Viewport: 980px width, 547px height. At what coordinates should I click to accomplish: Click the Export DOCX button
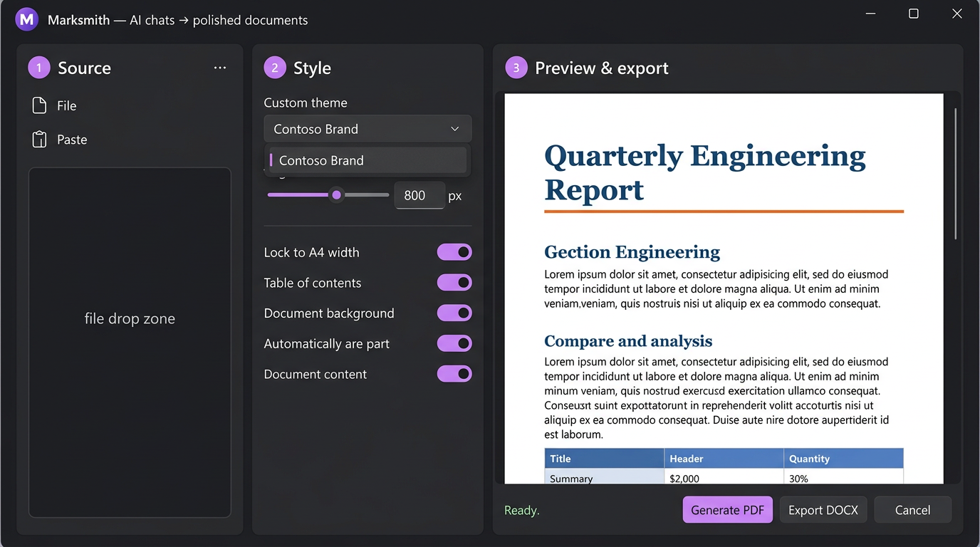(x=823, y=510)
